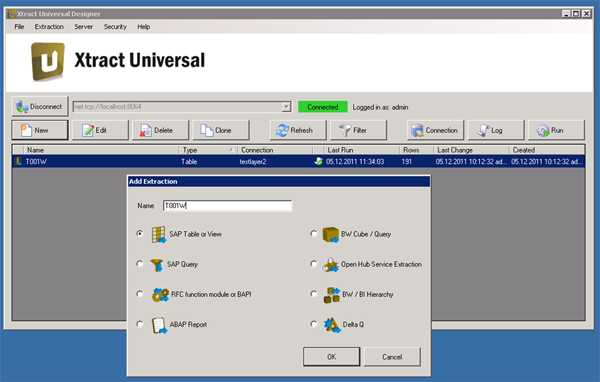Open the Help menu

click(143, 26)
